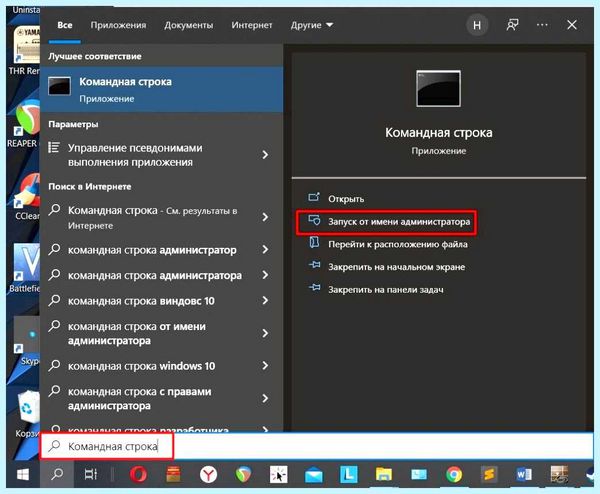Expand arrow for Управление псевдонимами result
The width and height of the screenshot is (600, 494).
265,155
